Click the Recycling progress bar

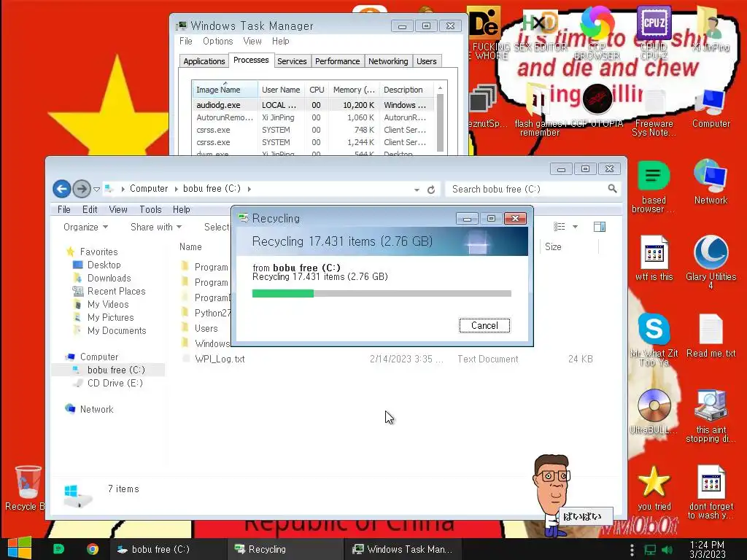(x=382, y=293)
